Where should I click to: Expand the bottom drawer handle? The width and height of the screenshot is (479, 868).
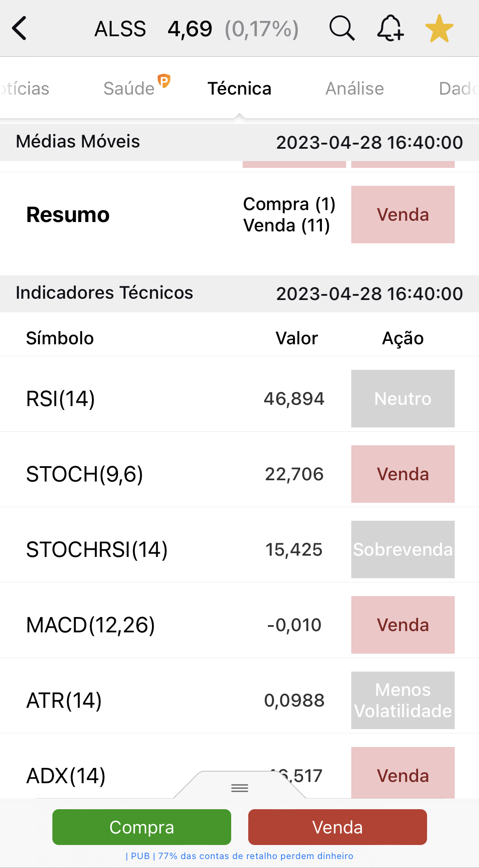pyautogui.click(x=240, y=788)
